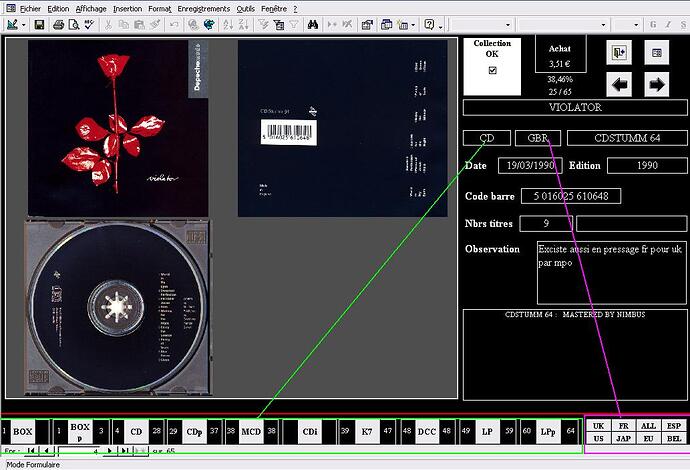
Task: Click the Format Painter brush icon
Action: click(154, 25)
